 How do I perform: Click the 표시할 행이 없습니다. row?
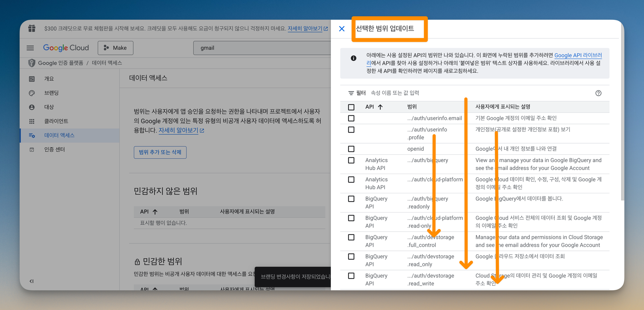click(x=230, y=223)
